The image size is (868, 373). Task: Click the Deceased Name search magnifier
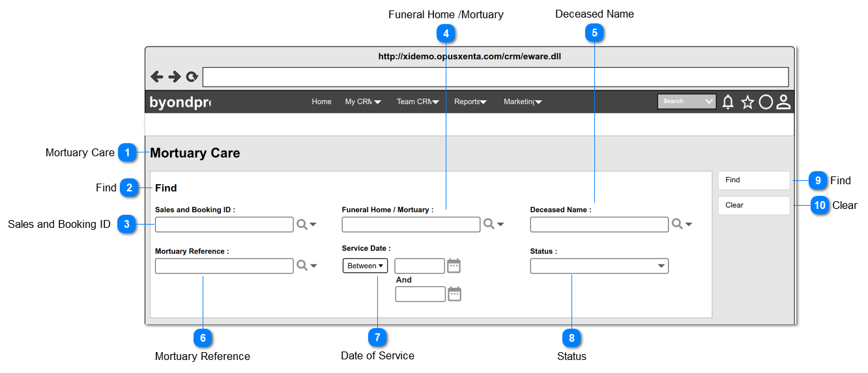point(677,224)
